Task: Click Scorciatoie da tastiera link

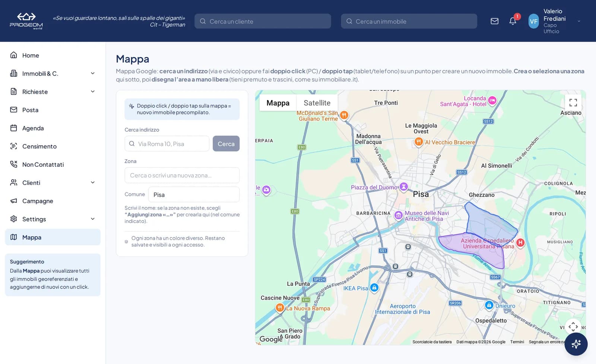Action: point(432,342)
